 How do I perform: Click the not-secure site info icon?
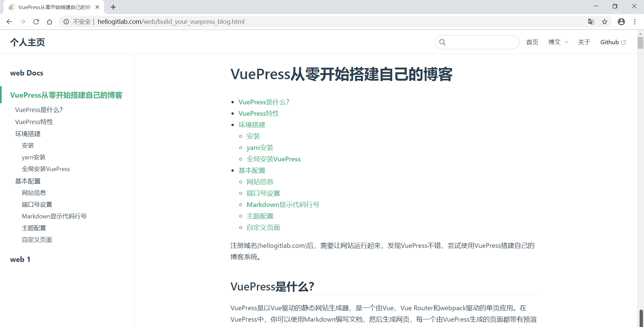[x=66, y=22]
